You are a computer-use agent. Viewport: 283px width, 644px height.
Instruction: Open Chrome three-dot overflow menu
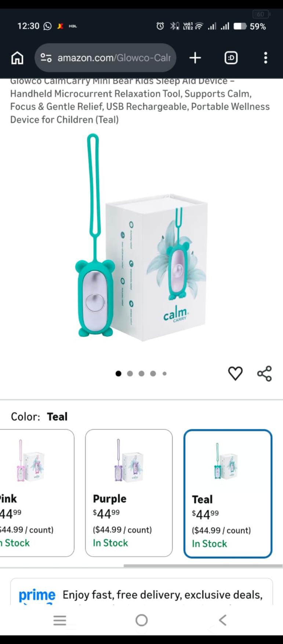(x=266, y=58)
